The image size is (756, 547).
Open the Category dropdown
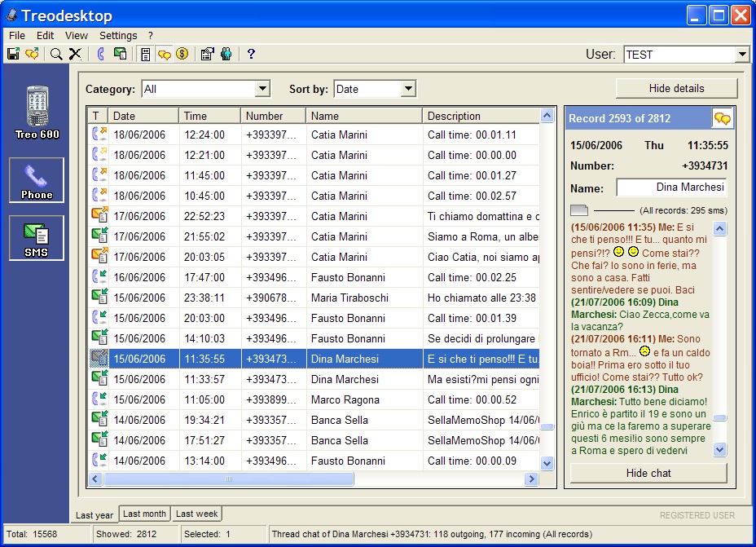tap(262, 88)
